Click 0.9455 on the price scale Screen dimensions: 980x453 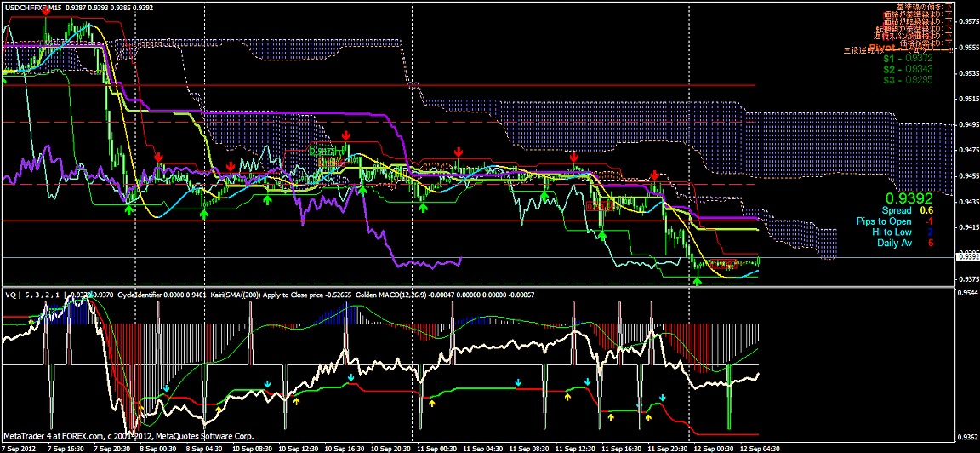tap(968, 175)
